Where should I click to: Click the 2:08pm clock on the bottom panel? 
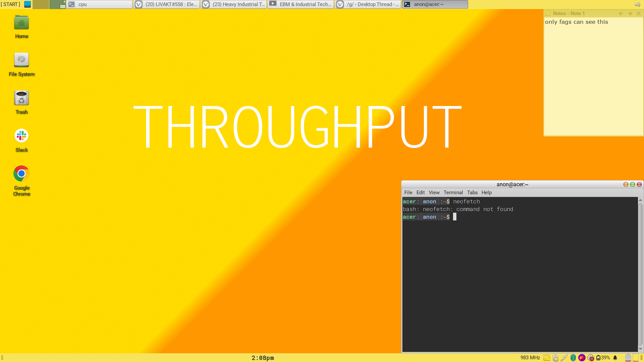pos(263,358)
